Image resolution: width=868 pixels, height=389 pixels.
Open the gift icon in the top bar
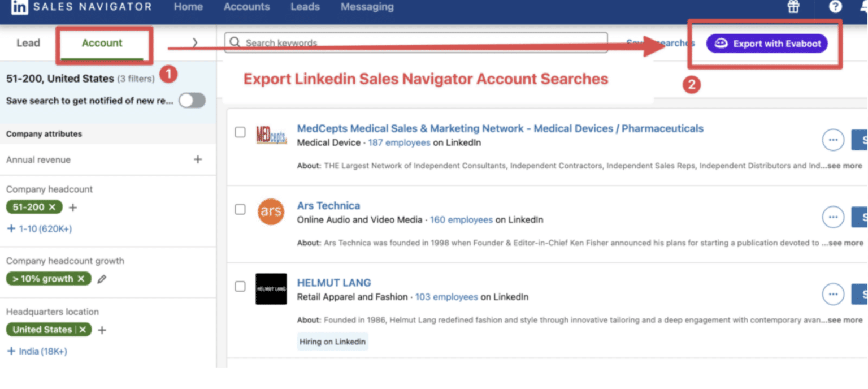point(793,7)
